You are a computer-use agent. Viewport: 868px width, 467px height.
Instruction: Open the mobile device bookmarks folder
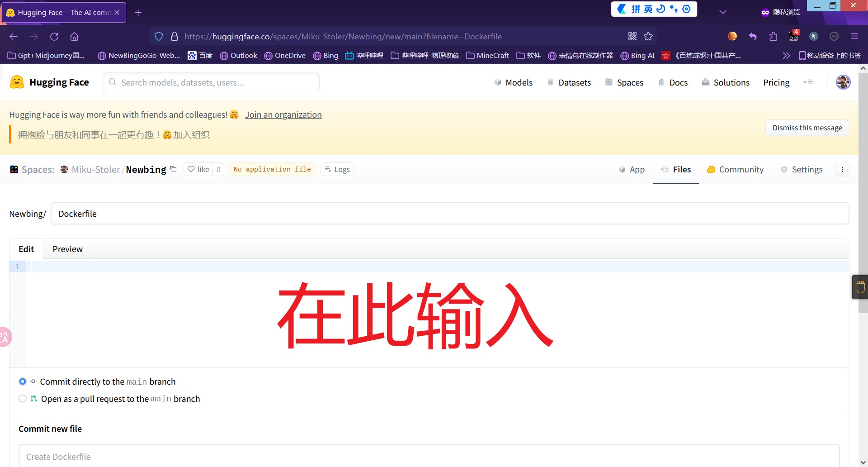830,56
